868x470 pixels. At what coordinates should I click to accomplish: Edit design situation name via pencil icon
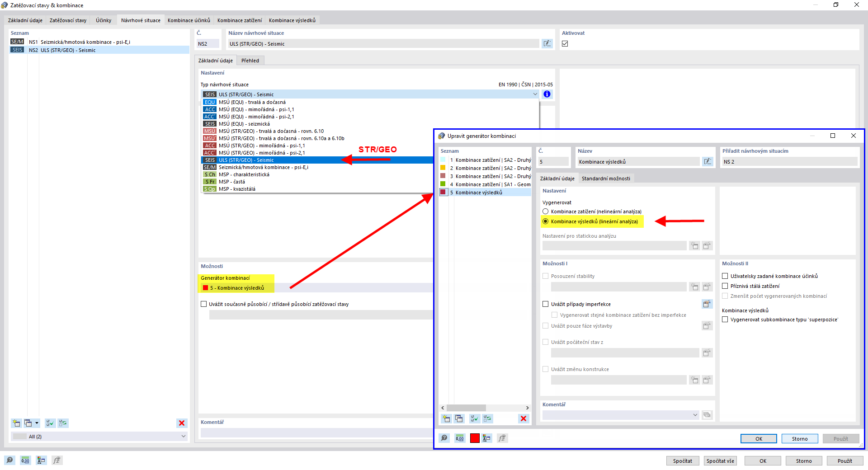coord(547,43)
